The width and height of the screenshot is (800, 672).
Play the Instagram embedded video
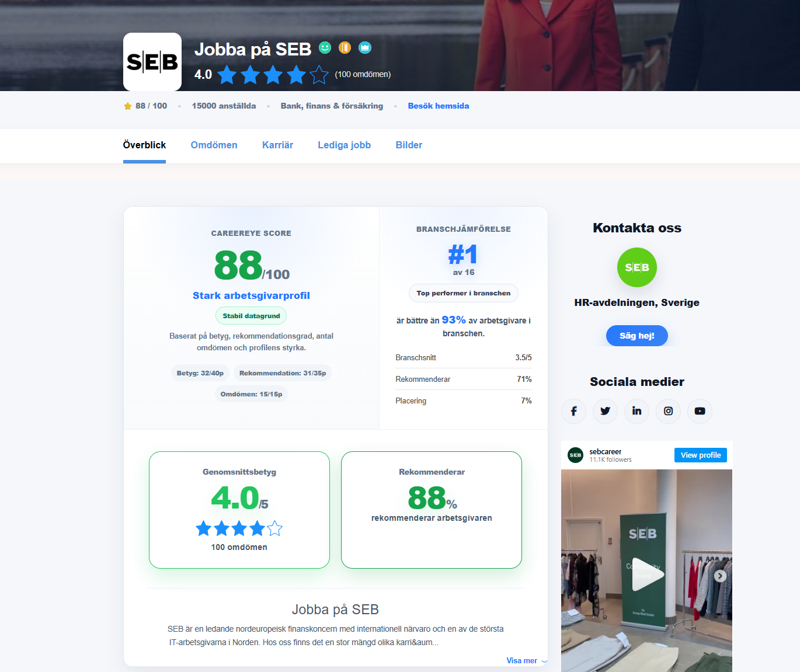pos(647,574)
